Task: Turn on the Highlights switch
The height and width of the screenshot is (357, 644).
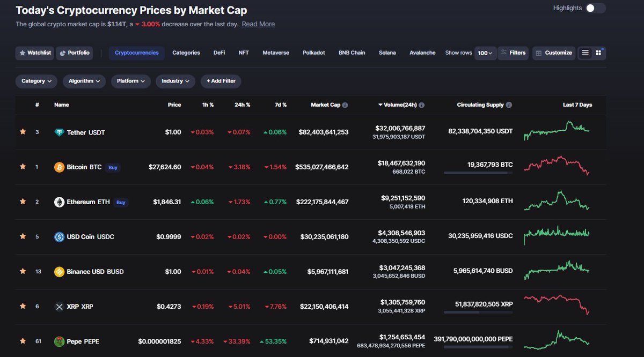Action: (x=596, y=8)
